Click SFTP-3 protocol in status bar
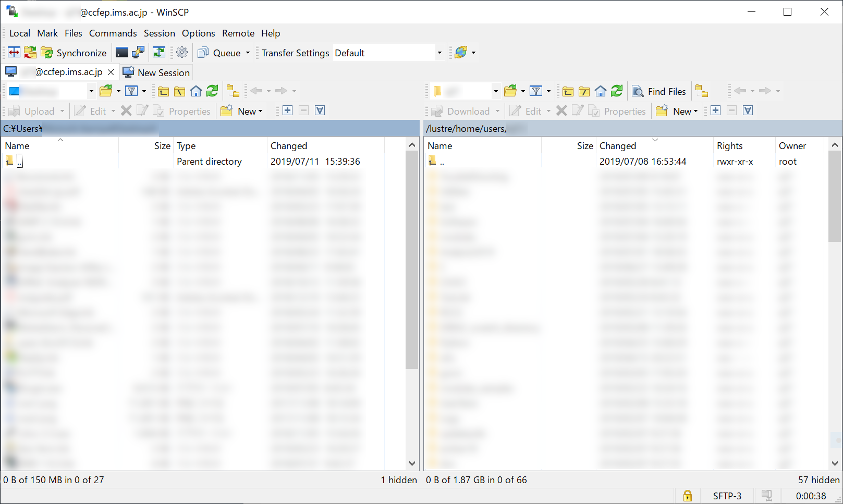The width and height of the screenshot is (843, 504). (727, 496)
